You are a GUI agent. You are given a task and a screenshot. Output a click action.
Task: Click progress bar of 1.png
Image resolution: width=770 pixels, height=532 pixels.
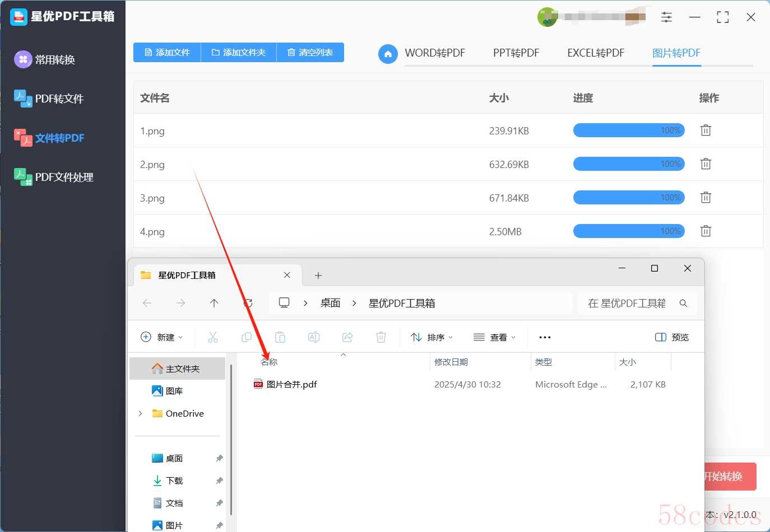pyautogui.click(x=629, y=130)
